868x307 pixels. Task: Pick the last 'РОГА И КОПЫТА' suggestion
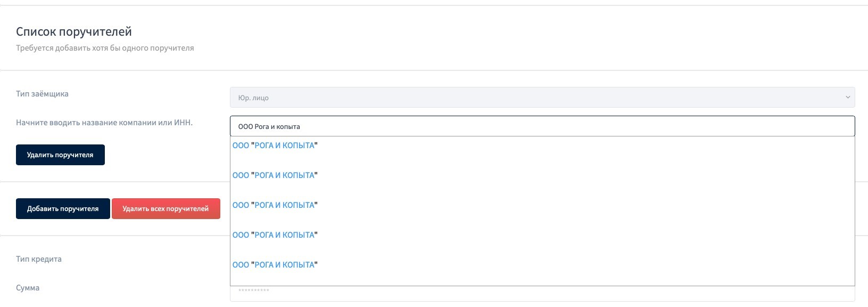pos(275,265)
